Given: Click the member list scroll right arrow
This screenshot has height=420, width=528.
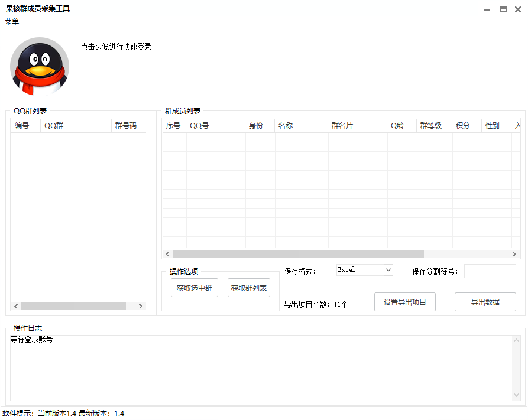Looking at the screenshot, I should point(514,254).
